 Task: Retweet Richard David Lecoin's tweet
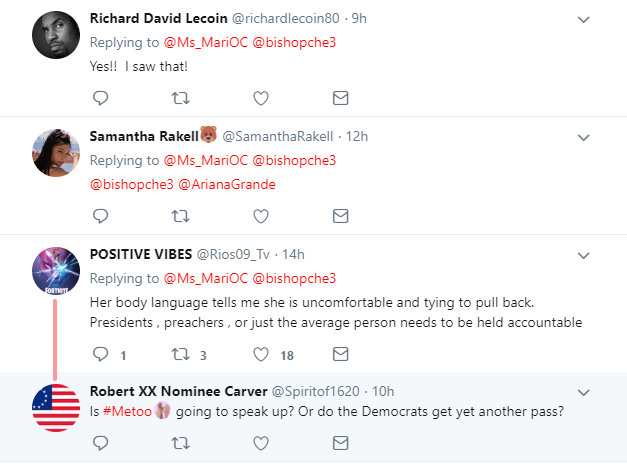pyautogui.click(x=180, y=98)
